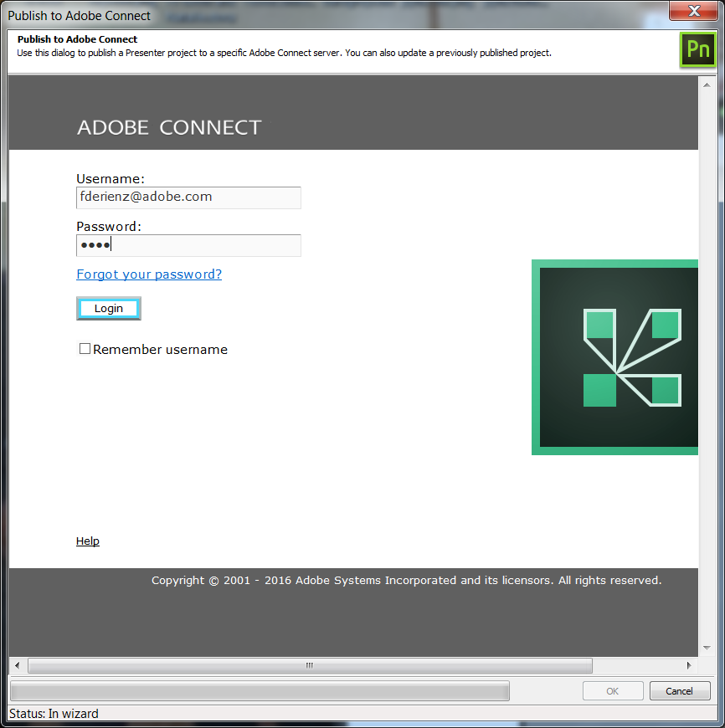
Task: Click the disabled OK button
Action: click(613, 690)
